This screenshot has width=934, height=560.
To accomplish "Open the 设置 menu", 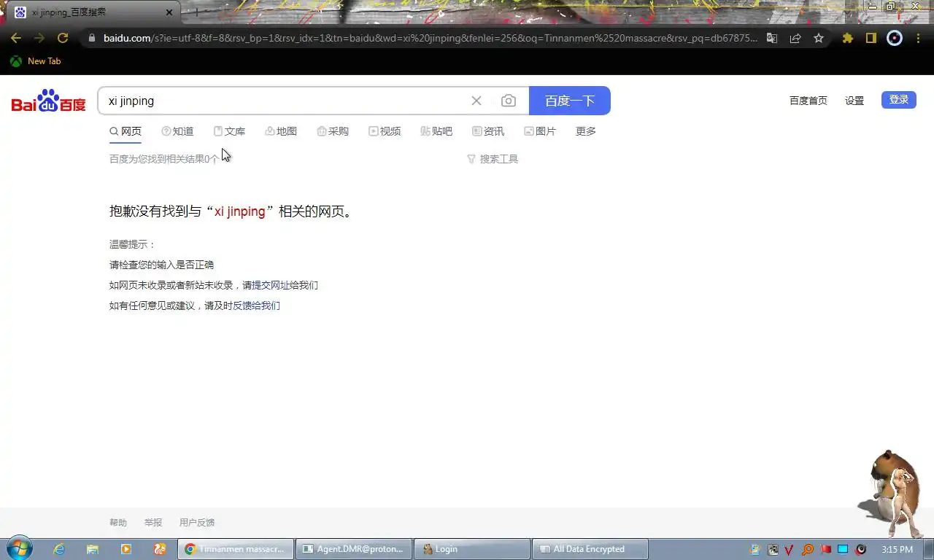I will (x=854, y=101).
